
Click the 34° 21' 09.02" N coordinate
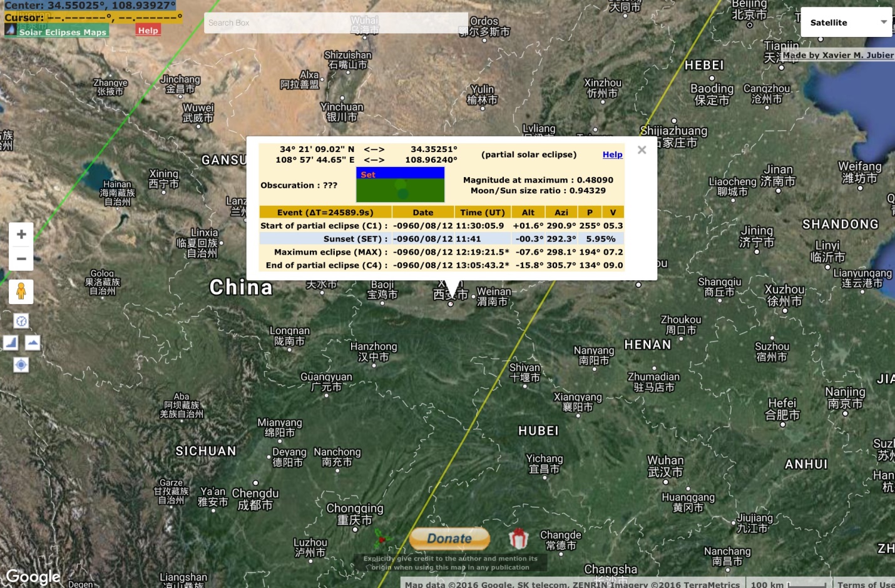click(317, 150)
